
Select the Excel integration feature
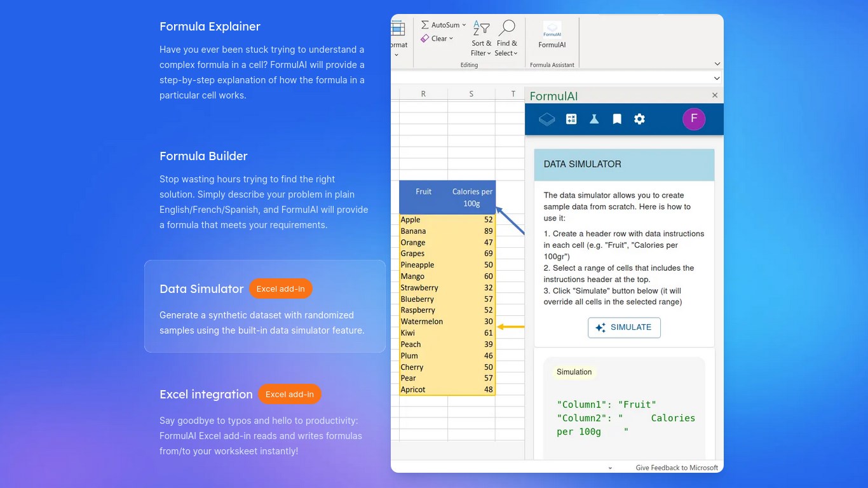265,421
